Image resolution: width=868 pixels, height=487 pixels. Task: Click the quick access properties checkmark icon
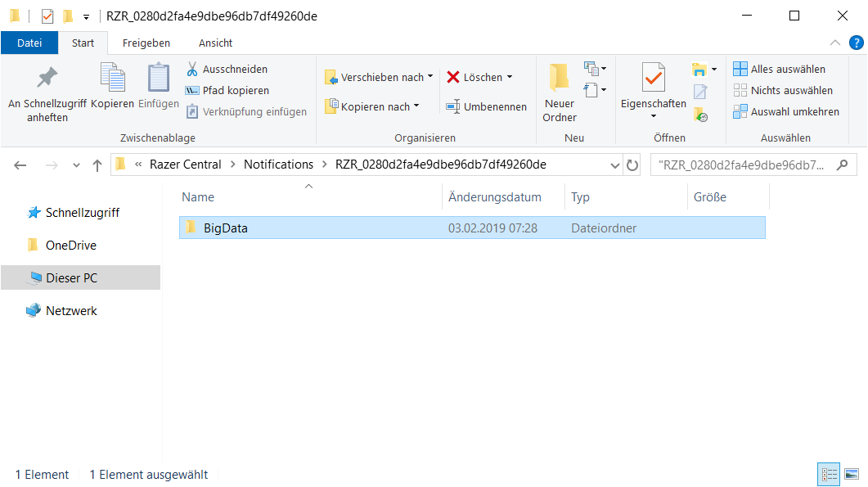coord(47,16)
